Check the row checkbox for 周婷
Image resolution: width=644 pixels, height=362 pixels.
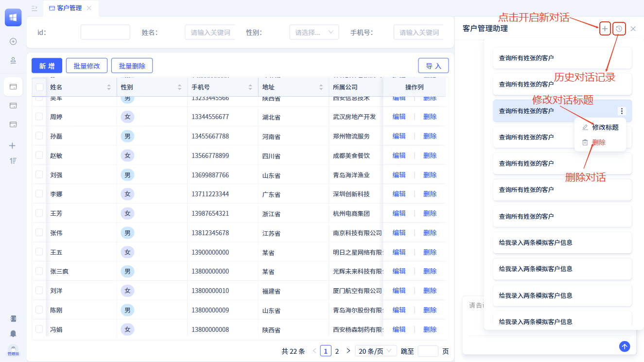(x=39, y=117)
